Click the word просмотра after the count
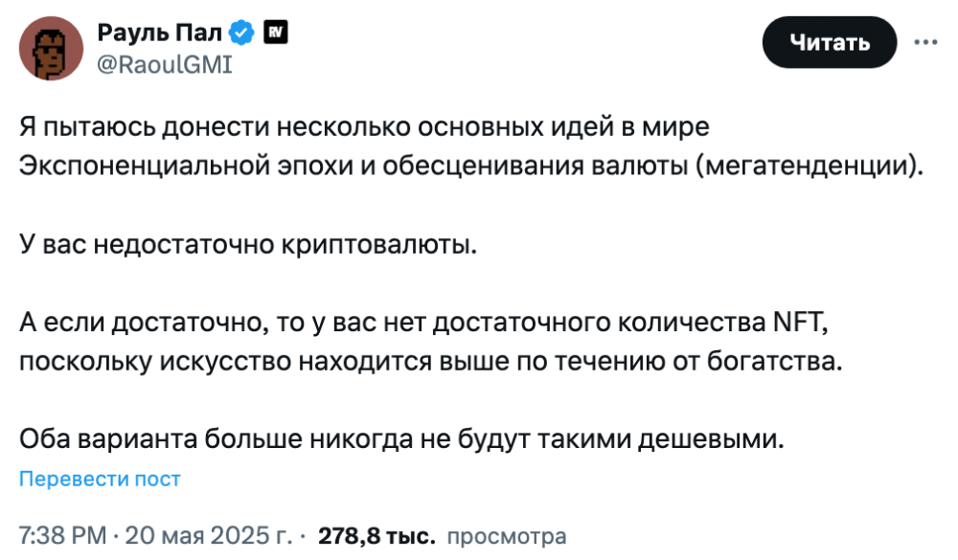The height and width of the screenshot is (560, 958). tap(507, 536)
